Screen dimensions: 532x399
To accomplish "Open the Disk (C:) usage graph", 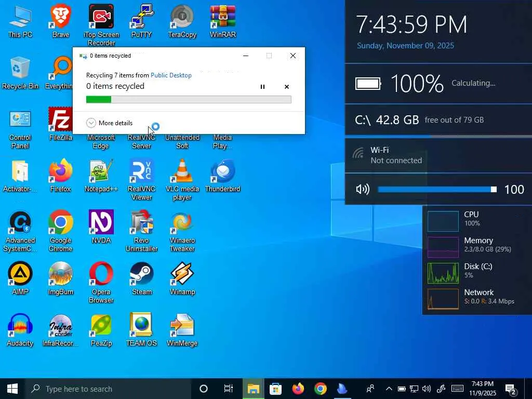I will [x=443, y=273].
